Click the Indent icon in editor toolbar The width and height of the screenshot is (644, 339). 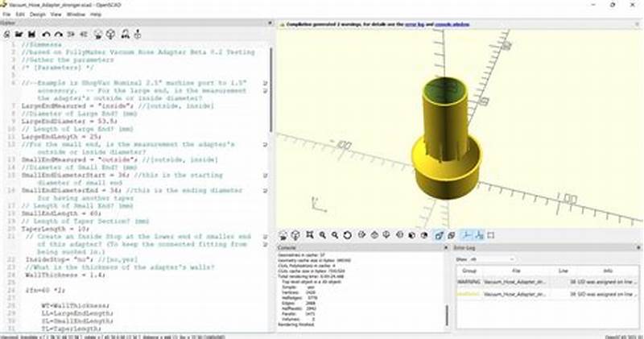[x=84, y=35]
